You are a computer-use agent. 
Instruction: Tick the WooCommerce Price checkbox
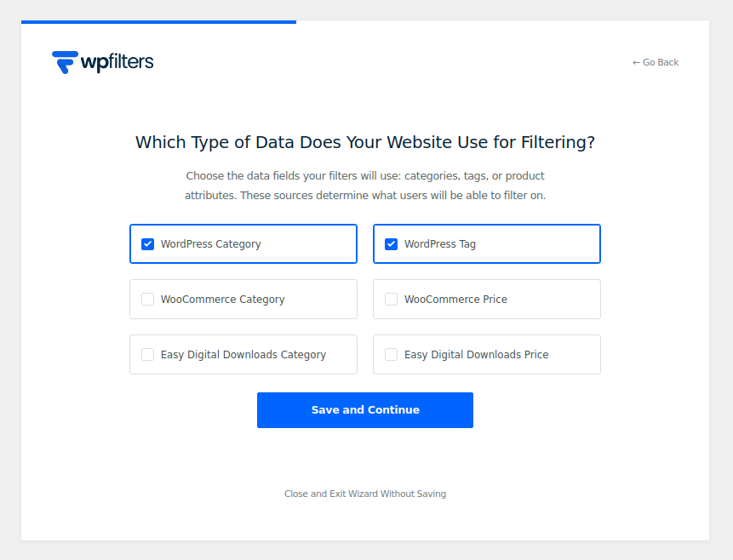coord(392,300)
